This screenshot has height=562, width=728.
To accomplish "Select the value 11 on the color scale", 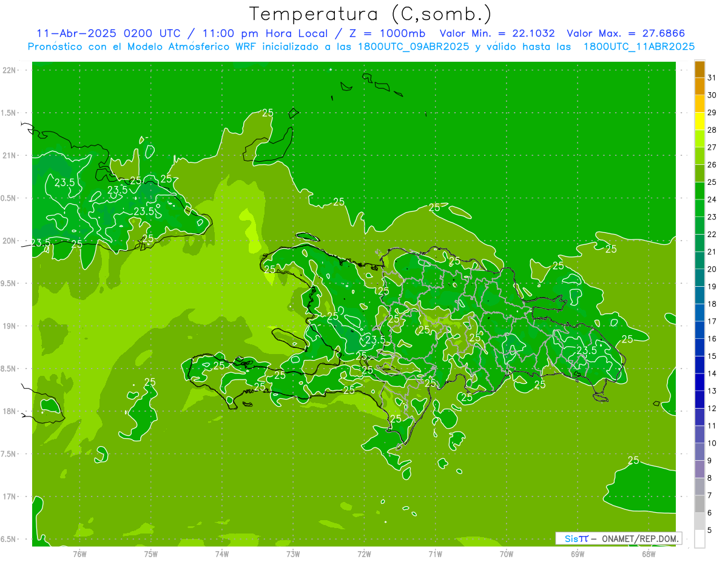I will point(712,426).
